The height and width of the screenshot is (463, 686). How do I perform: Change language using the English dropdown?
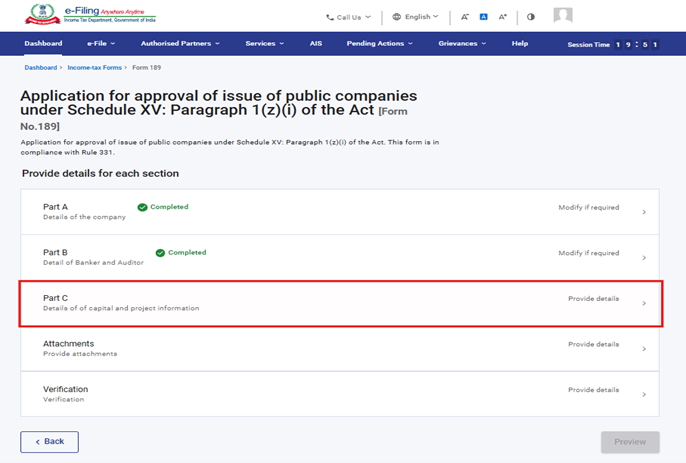coord(415,17)
